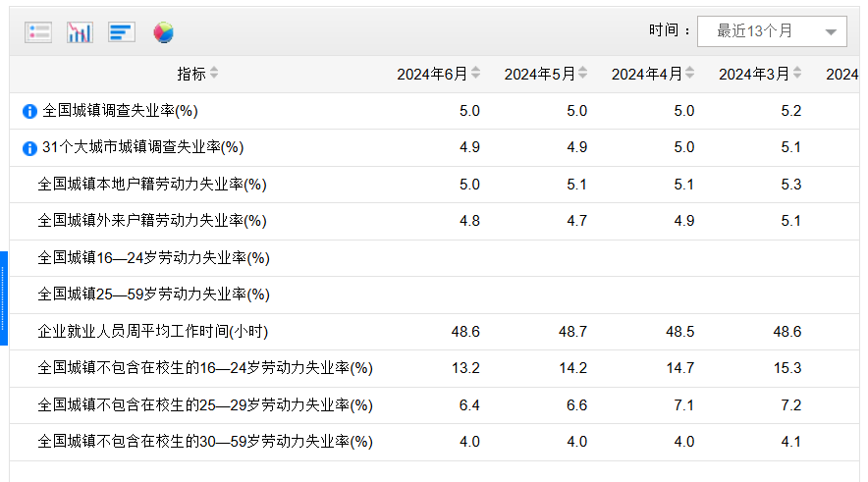This screenshot has width=868, height=482.
Task: Show the pie chart view
Action: pos(163,32)
